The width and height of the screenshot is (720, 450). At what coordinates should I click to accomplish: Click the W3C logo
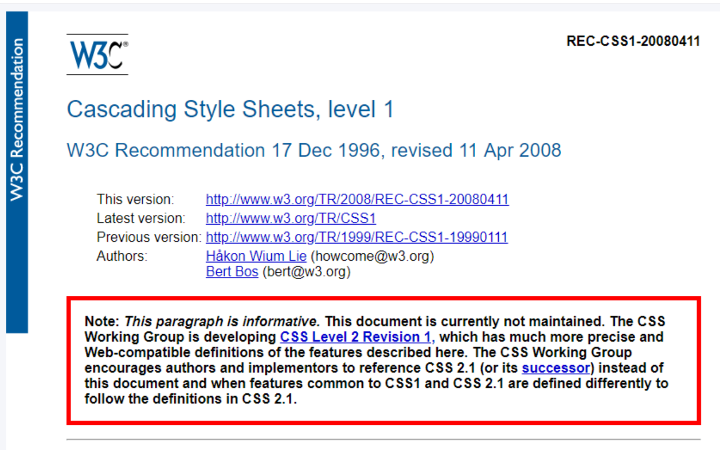click(x=97, y=55)
